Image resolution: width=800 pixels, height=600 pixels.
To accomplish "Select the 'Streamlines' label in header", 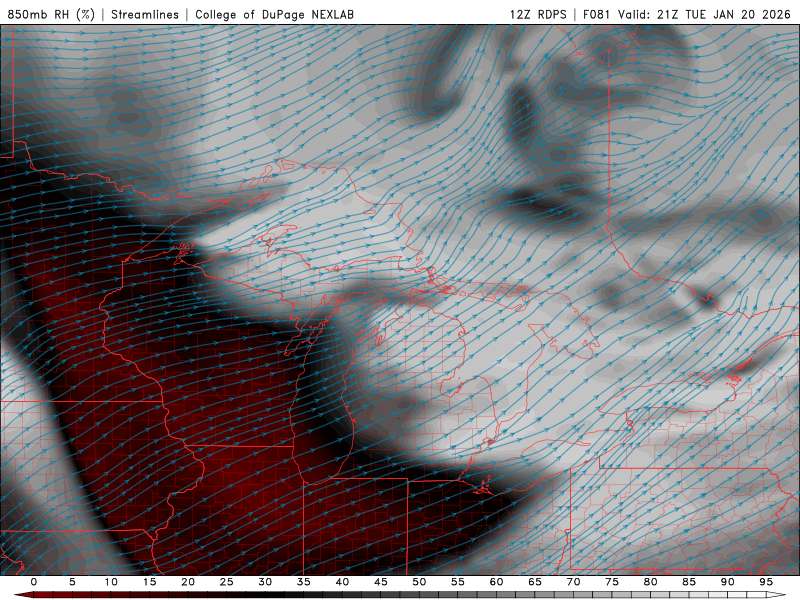I will (145, 14).
